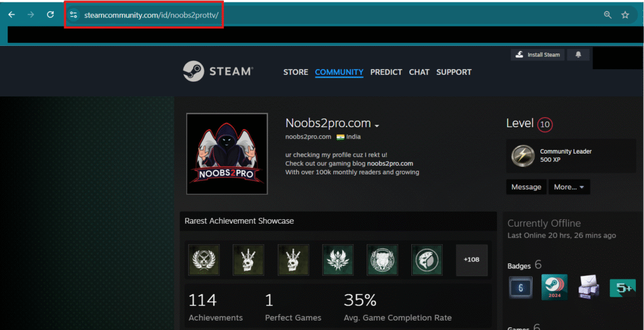Click the Currently Offline status text
This screenshot has width=644, height=330.
click(x=544, y=224)
